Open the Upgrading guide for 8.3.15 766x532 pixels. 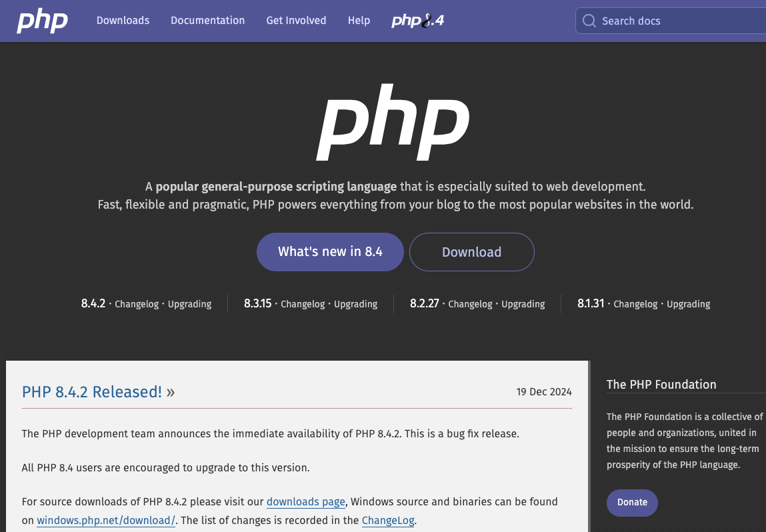(x=355, y=304)
